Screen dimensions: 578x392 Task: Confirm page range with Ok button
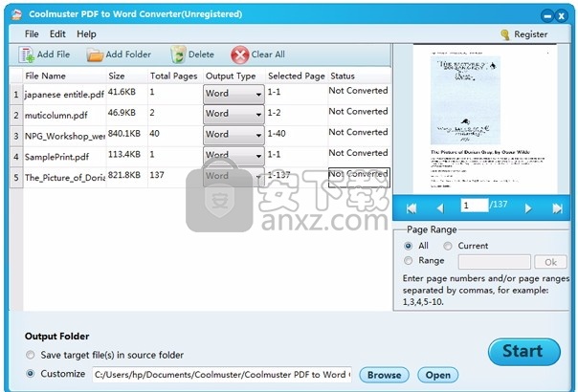[x=550, y=262]
